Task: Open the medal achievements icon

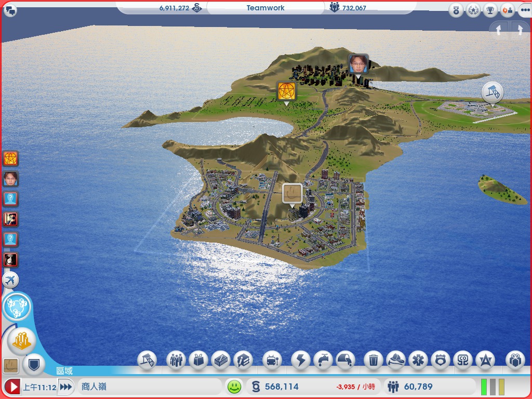Action: point(456,10)
